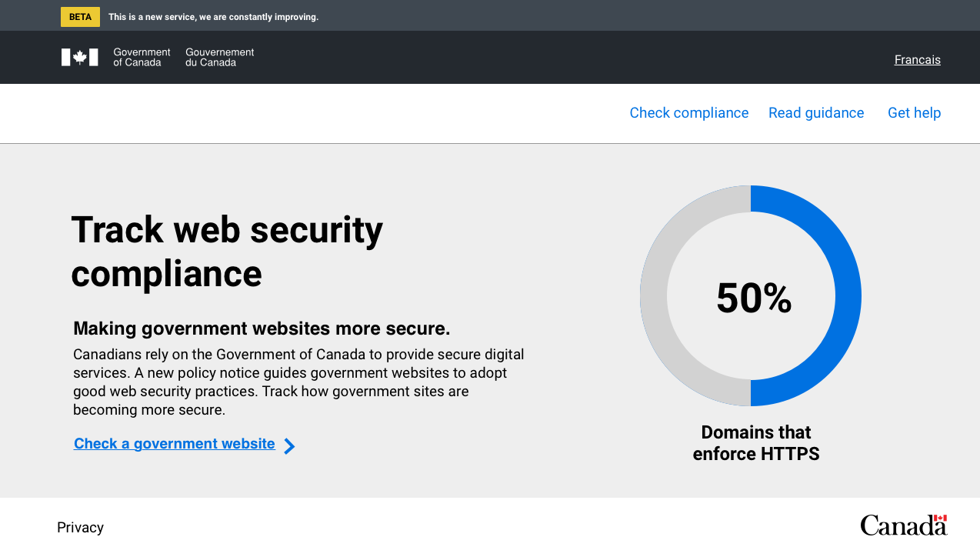Click the red flag on the footer wordmark
Image resolution: width=980 pixels, height=557 pixels.
tap(940, 519)
